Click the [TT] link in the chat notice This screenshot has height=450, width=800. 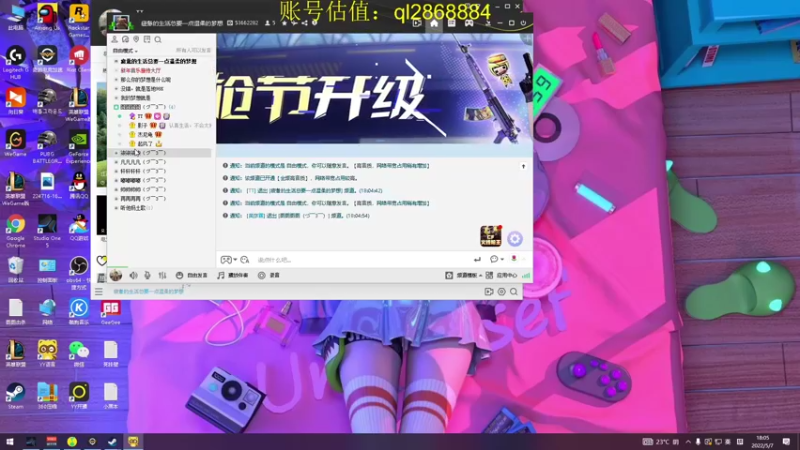[x=251, y=191]
